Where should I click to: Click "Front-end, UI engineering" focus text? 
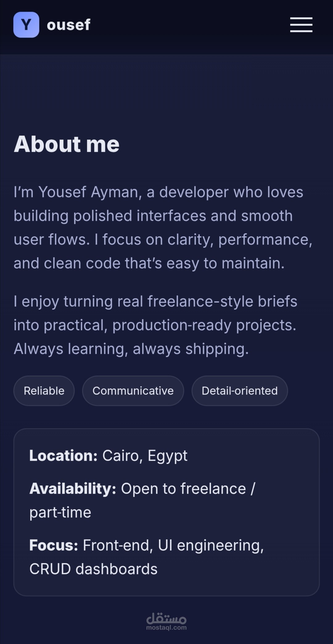pyautogui.click(x=173, y=545)
